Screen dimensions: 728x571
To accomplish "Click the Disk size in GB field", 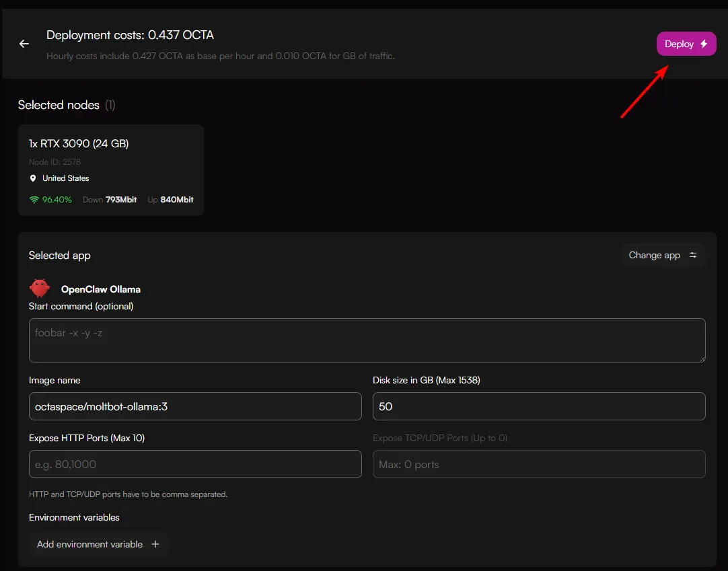I will [538, 406].
